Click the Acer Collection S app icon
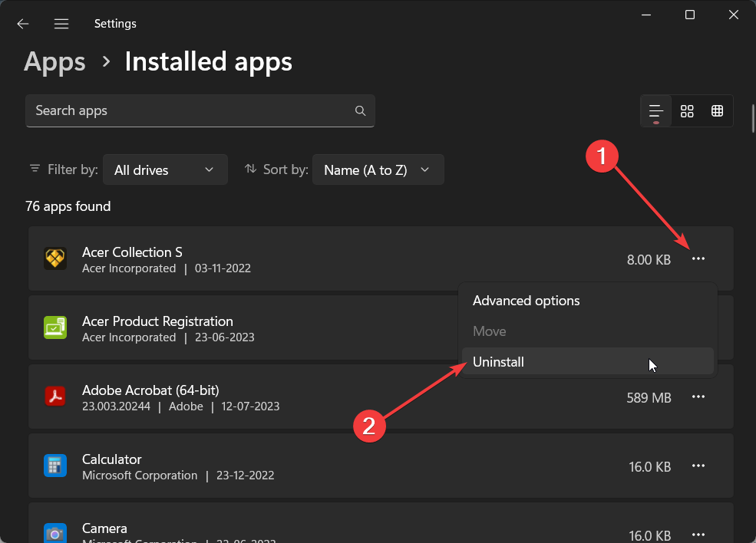The width and height of the screenshot is (756, 543). 55,258
